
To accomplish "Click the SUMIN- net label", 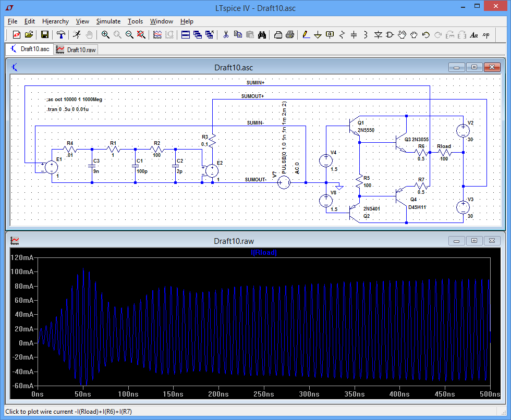I will [x=256, y=123].
